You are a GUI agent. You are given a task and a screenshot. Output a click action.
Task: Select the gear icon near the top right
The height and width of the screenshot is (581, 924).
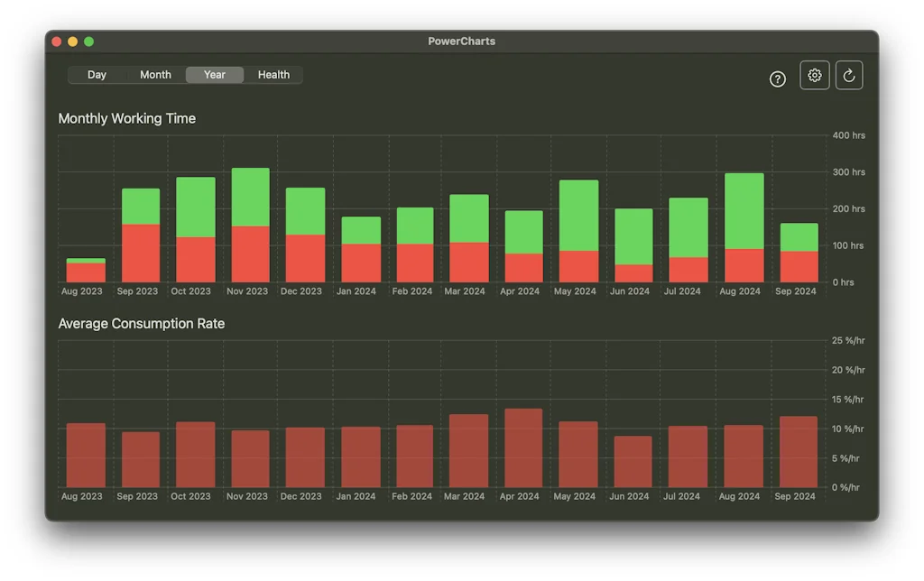click(814, 75)
